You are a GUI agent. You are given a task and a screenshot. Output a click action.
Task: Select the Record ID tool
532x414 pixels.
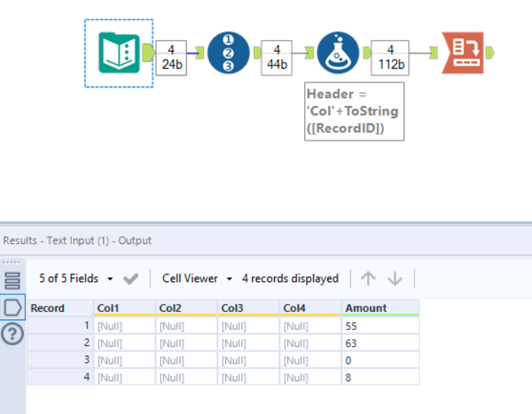pyautogui.click(x=228, y=53)
